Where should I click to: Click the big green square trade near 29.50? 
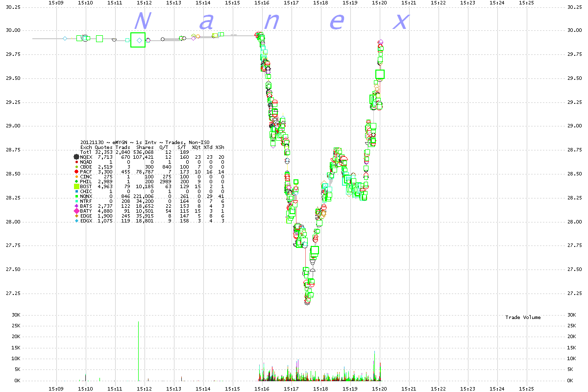380,74
